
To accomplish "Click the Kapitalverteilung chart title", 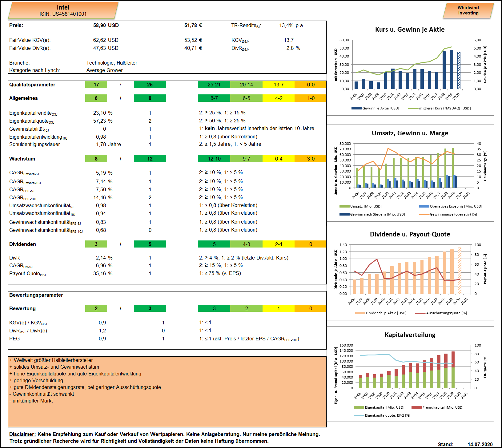I will tap(410, 335).
